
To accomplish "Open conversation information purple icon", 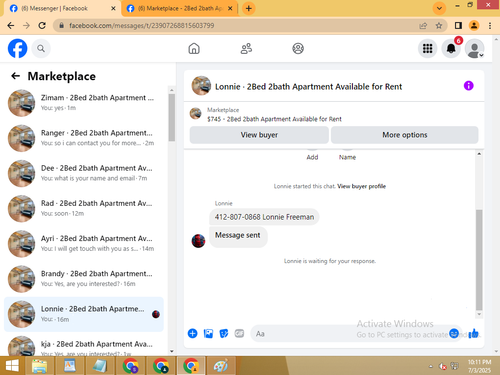I will point(468,86).
